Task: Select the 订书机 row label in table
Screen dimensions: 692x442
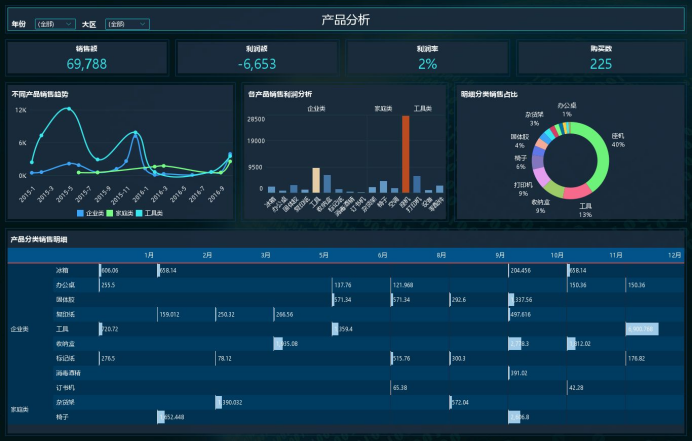Action: [64, 386]
